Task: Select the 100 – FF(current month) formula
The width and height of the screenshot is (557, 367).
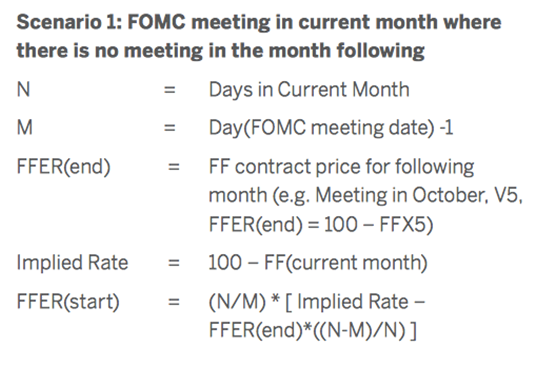Action: coord(318,263)
